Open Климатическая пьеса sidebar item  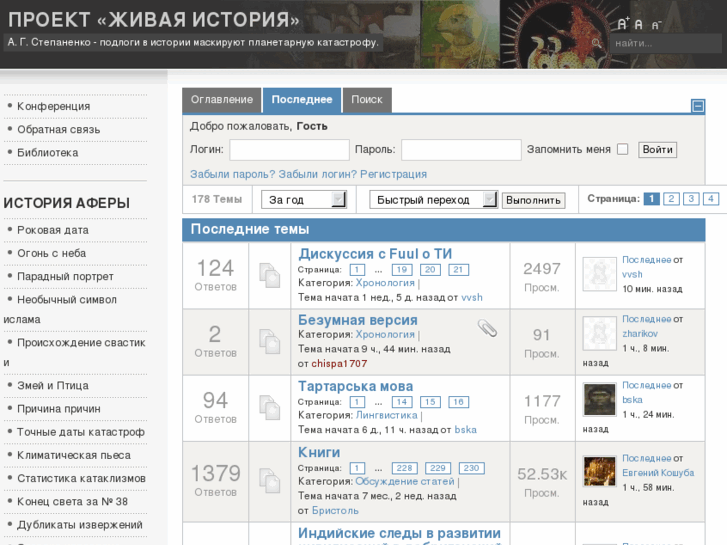74,455
